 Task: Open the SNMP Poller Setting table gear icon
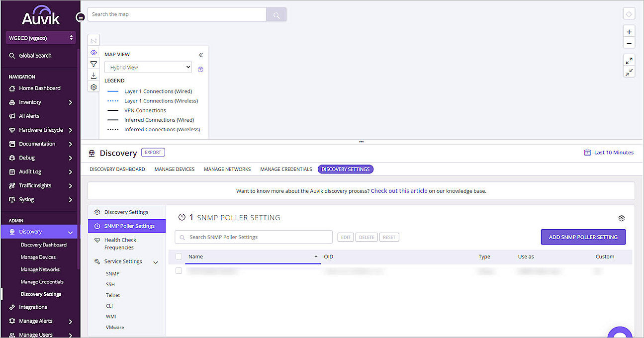621,218
